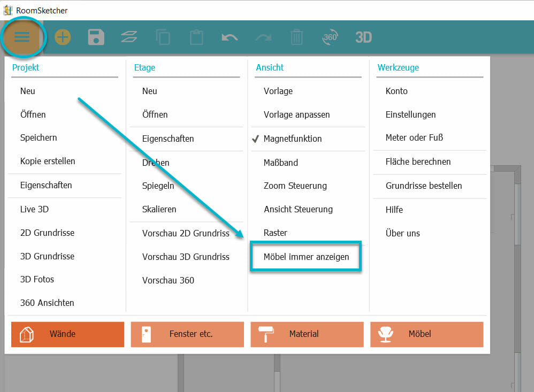Open Hilfe under Werkzeuge

coord(394,210)
